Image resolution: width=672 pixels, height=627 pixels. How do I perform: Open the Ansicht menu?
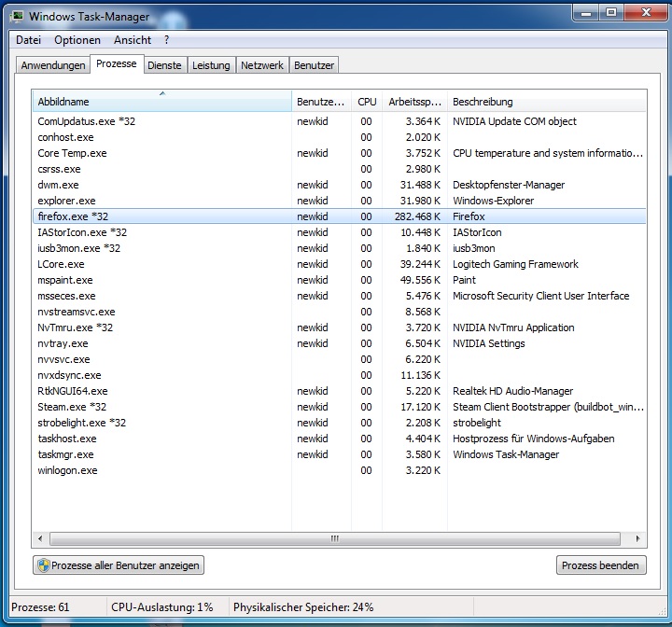[133, 40]
